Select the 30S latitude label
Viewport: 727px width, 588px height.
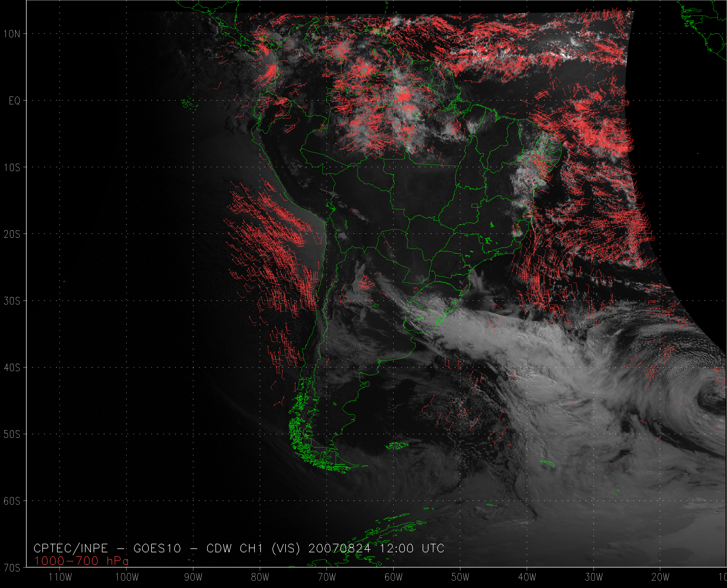12,301
